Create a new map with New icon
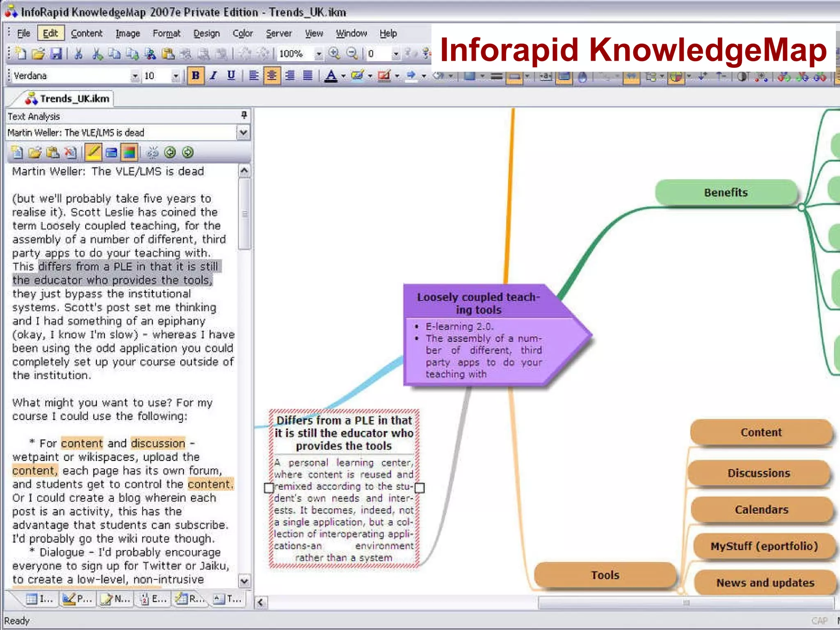 pyautogui.click(x=21, y=54)
